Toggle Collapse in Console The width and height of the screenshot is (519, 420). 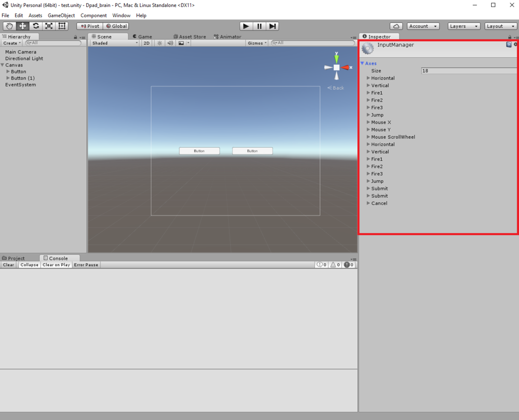(x=29, y=265)
